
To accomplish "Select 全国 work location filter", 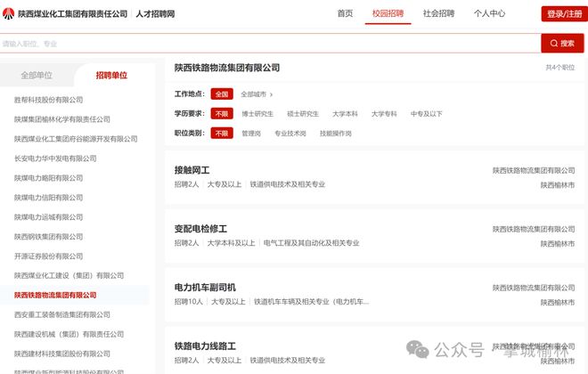I will [x=222, y=94].
